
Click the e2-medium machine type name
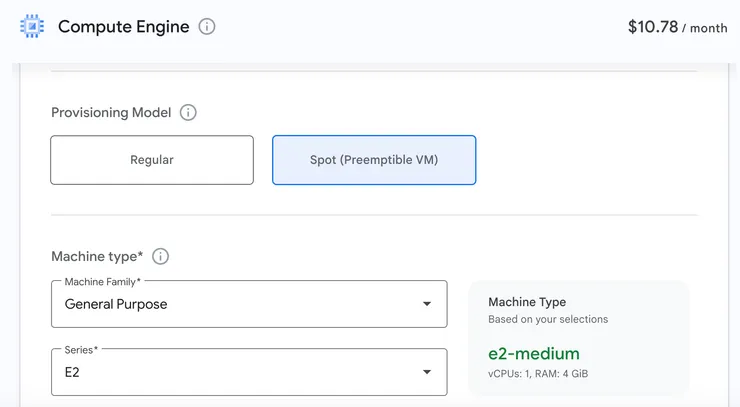tap(534, 353)
